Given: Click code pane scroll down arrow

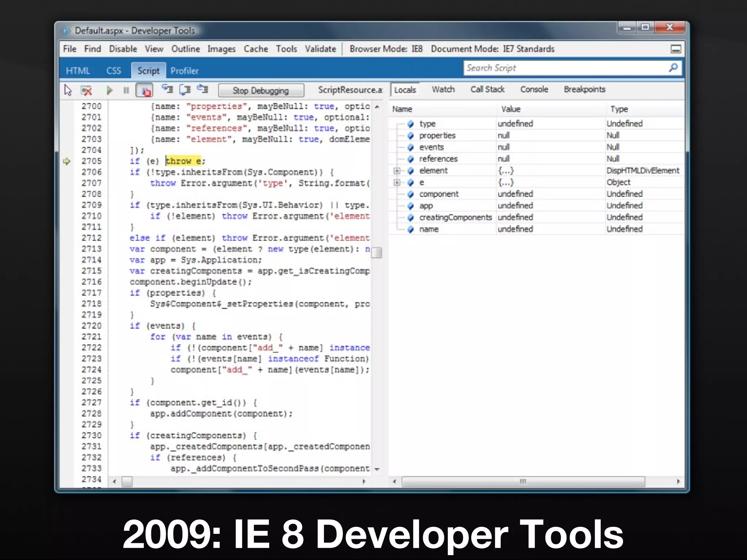Looking at the screenshot, I should (x=377, y=469).
